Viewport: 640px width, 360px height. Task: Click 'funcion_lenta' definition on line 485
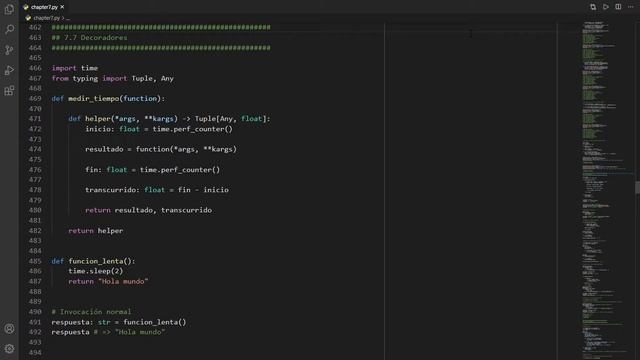click(96, 261)
